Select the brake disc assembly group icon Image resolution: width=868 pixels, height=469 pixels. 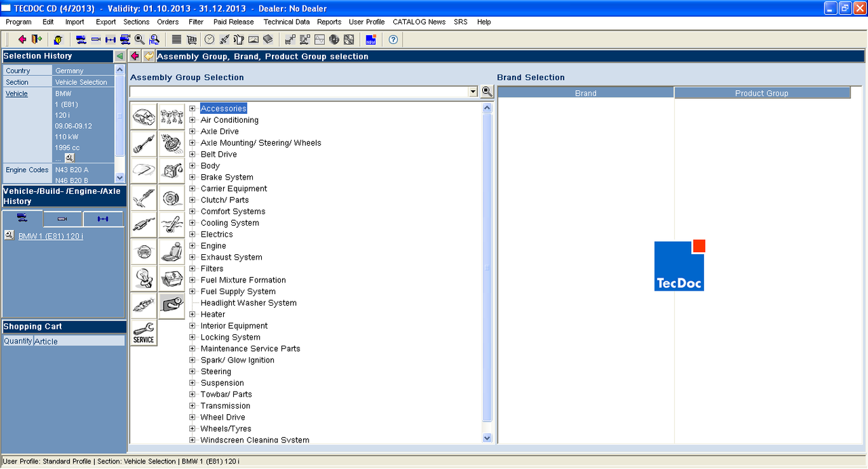pyautogui.click(x=172, y=197)
